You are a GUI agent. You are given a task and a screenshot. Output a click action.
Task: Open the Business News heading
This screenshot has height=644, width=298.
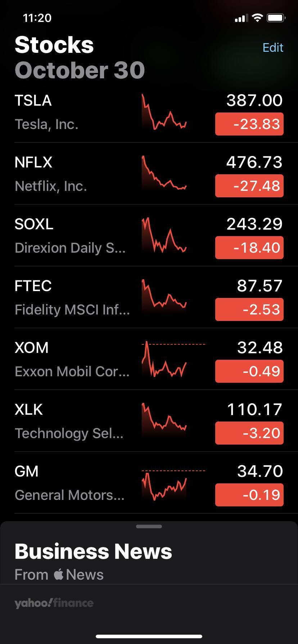93,551
